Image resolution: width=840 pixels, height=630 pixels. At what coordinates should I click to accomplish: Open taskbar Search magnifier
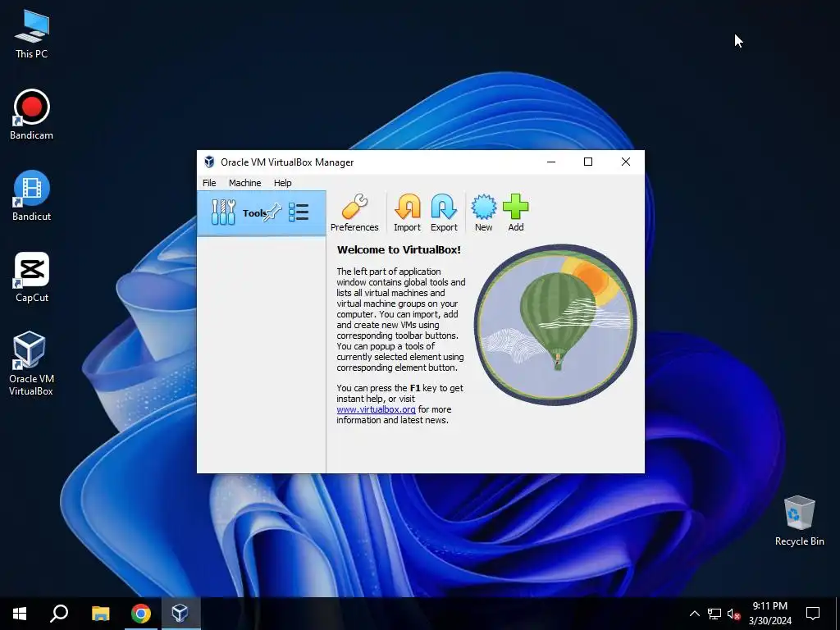click(59, 614)
